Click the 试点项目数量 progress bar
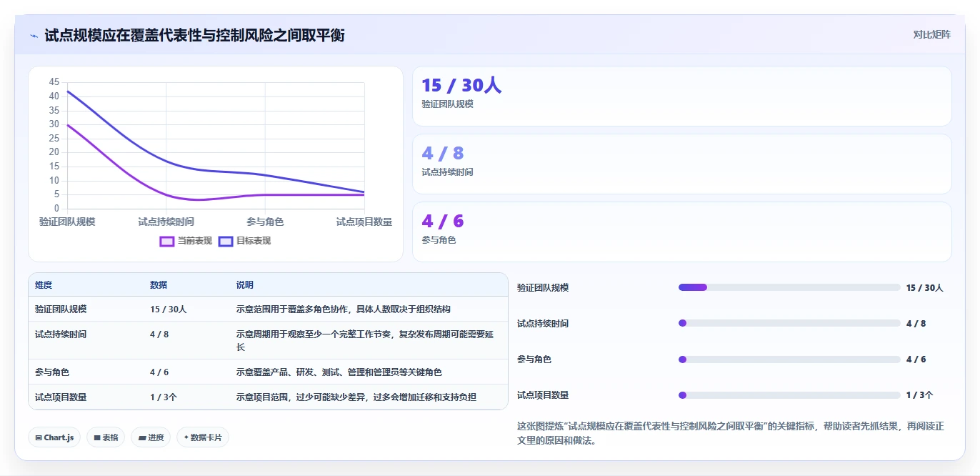This screenshot has height=476, width=980. [789, 395]
